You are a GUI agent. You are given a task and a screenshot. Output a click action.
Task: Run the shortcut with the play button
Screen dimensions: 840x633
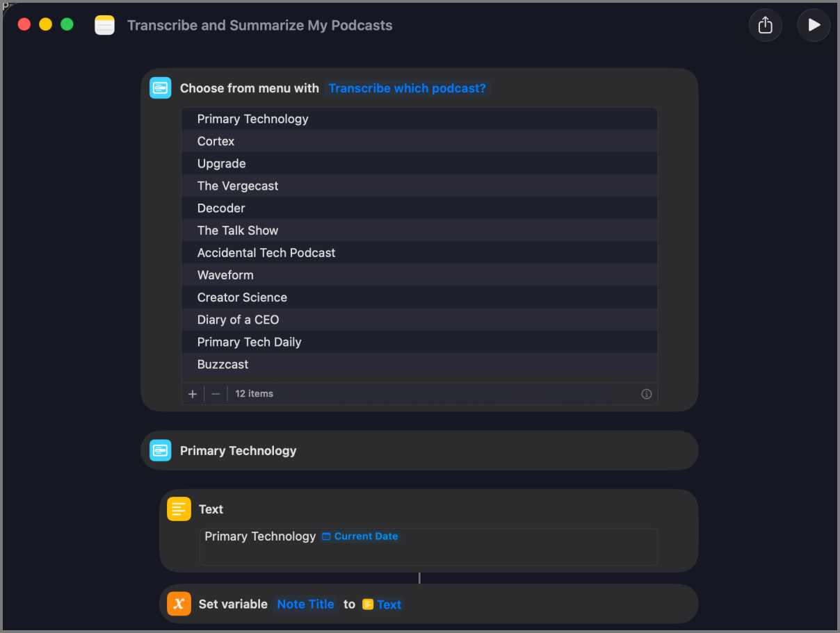[x=813, y=25]
